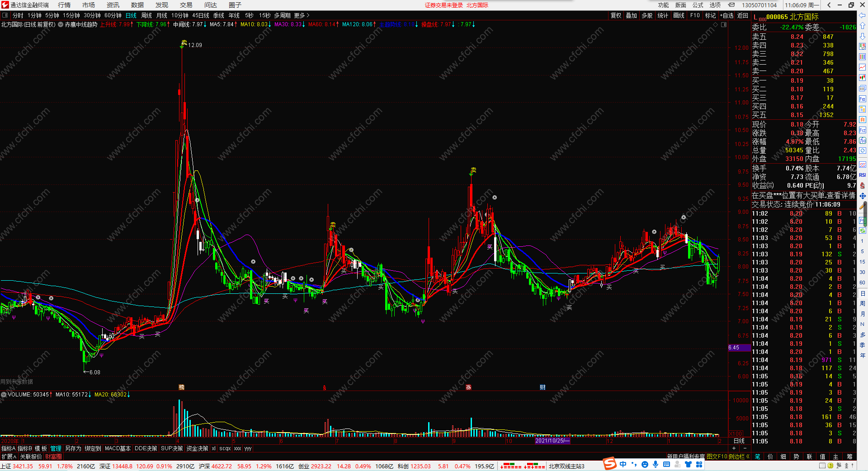
Task: Switch to the 筹 chip distribution tab
Action: click(849, 457)
